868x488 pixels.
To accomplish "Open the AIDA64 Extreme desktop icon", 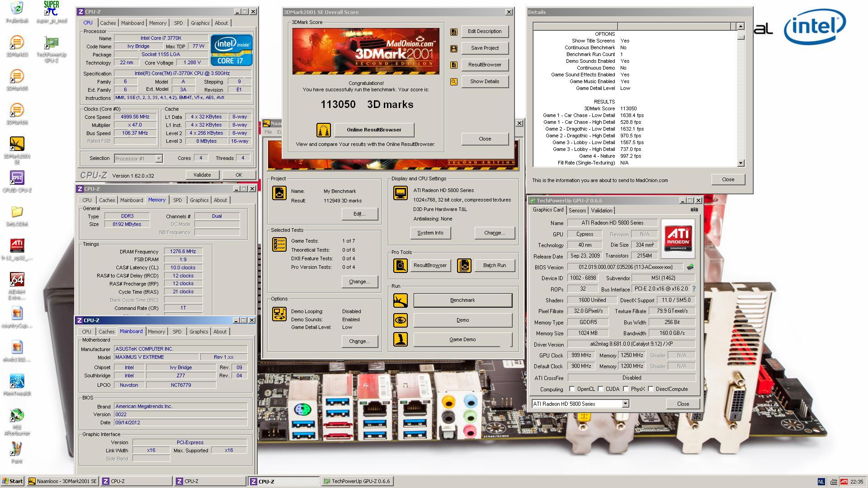I will [17, 286].
